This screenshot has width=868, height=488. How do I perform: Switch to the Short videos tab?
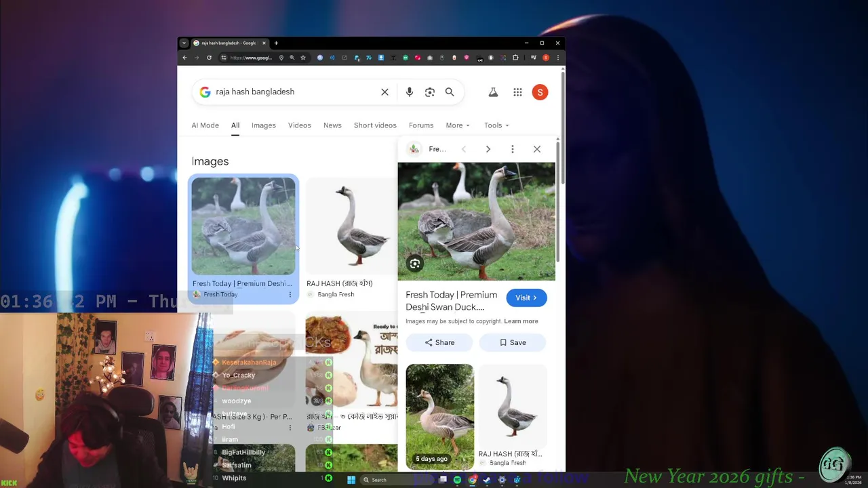[375, 125]
